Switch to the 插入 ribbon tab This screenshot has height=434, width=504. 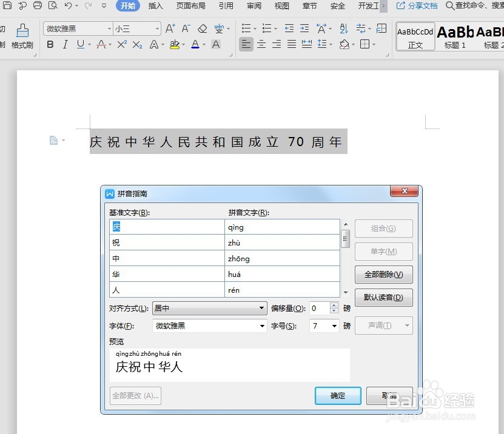coord(155,6)
